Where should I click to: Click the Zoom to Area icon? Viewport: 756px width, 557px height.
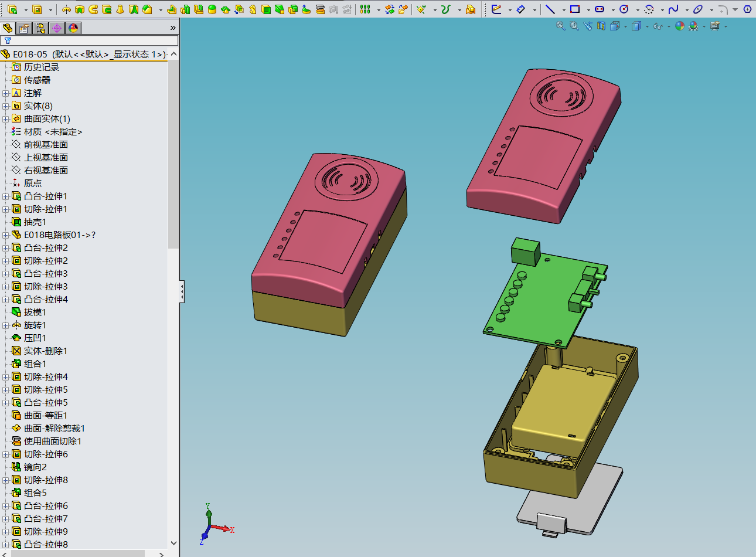(574, 26)
